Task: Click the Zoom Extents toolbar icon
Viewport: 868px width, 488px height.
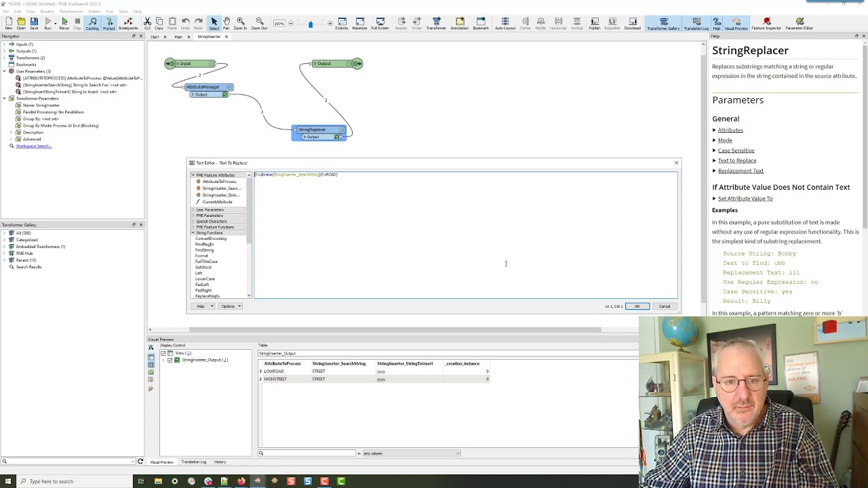Action: pos(342,24)
